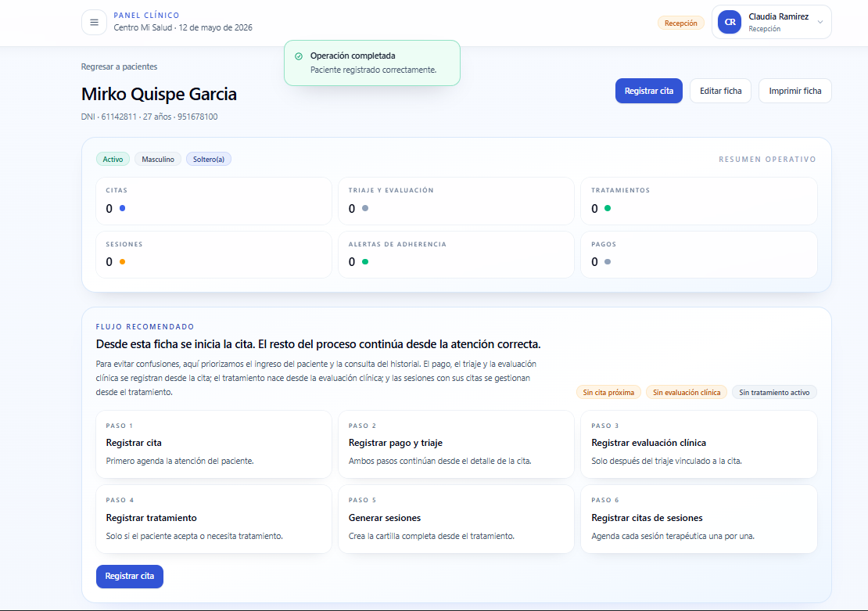Click the bottom Registrar cita button
The image size is (868, 611).
(130, 576)
